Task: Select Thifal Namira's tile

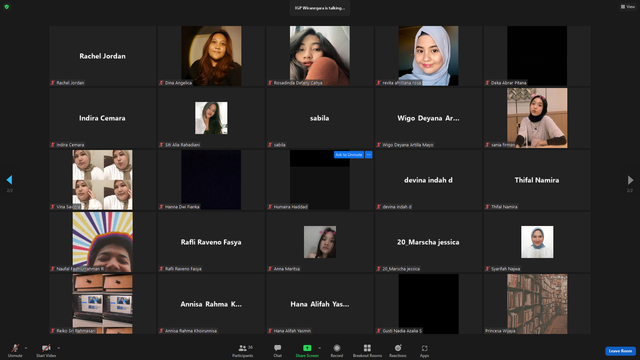Action: click(537, 180)
